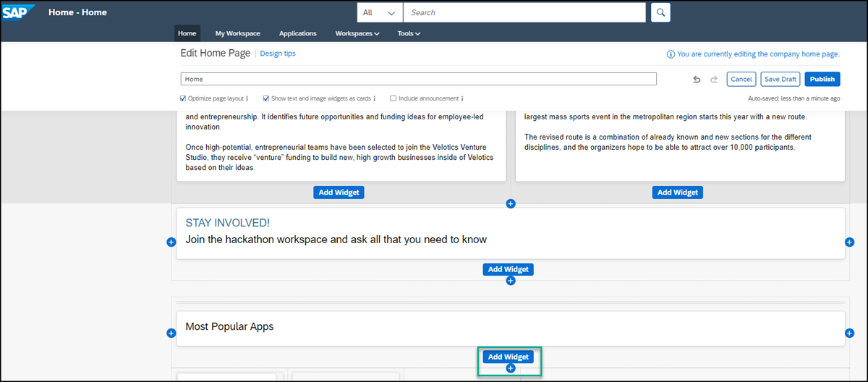Expand the Tools menu
Screen dimensions: 868x382
coord(409,33)
